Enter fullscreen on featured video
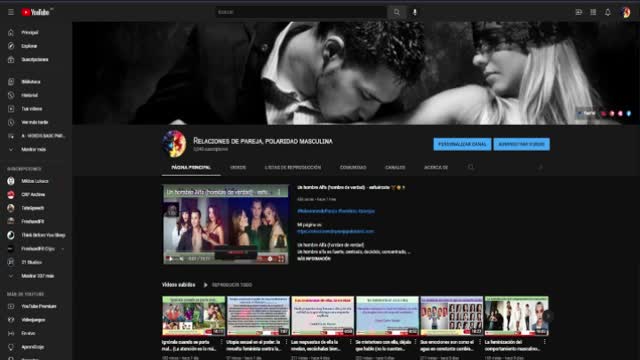The height and width of the screenshot is (360, 640). tap(281, 259)
